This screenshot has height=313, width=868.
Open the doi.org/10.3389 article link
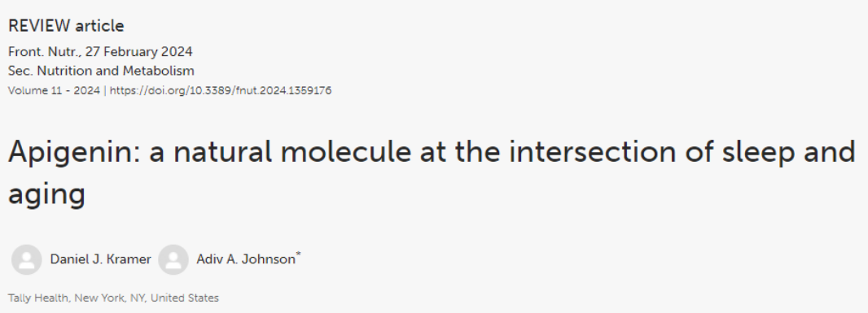tap(221, 91)
